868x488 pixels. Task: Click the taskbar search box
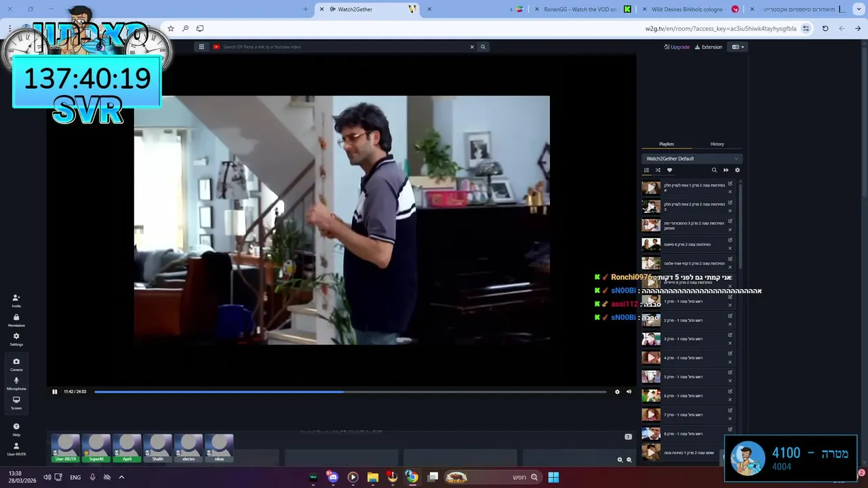[x=492, y=477]
